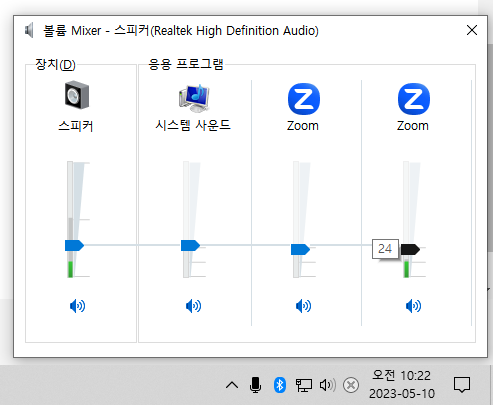Viewport: 493px width, 405px height.
Task: Click the gray circled-X tray icon
Action: coord(351,385)
